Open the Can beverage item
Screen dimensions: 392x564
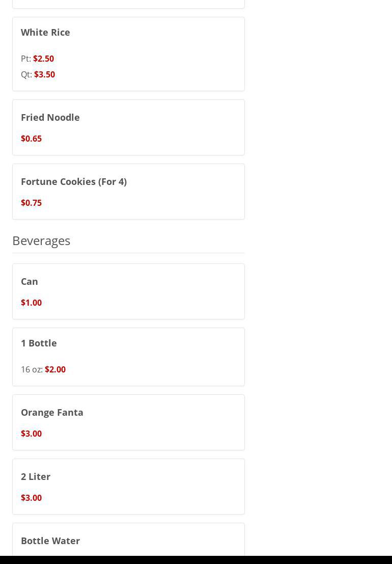pyautogui.click(x=30, y=281)
